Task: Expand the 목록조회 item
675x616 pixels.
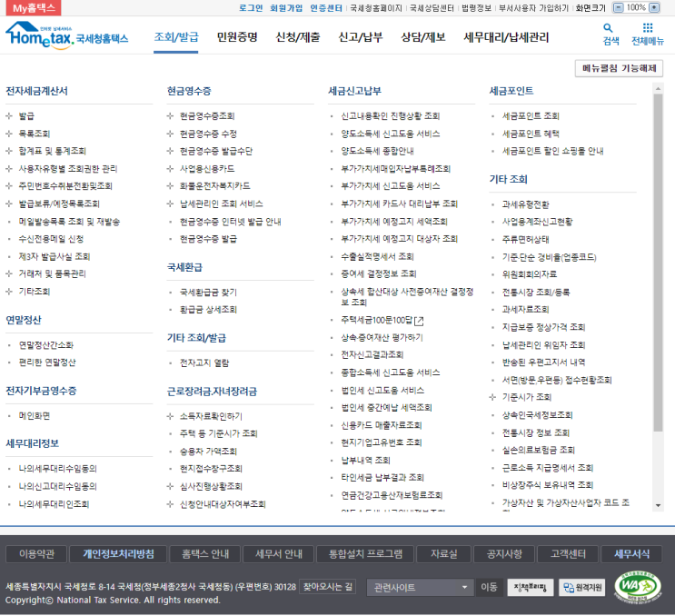Action: [x=8, y=134]
